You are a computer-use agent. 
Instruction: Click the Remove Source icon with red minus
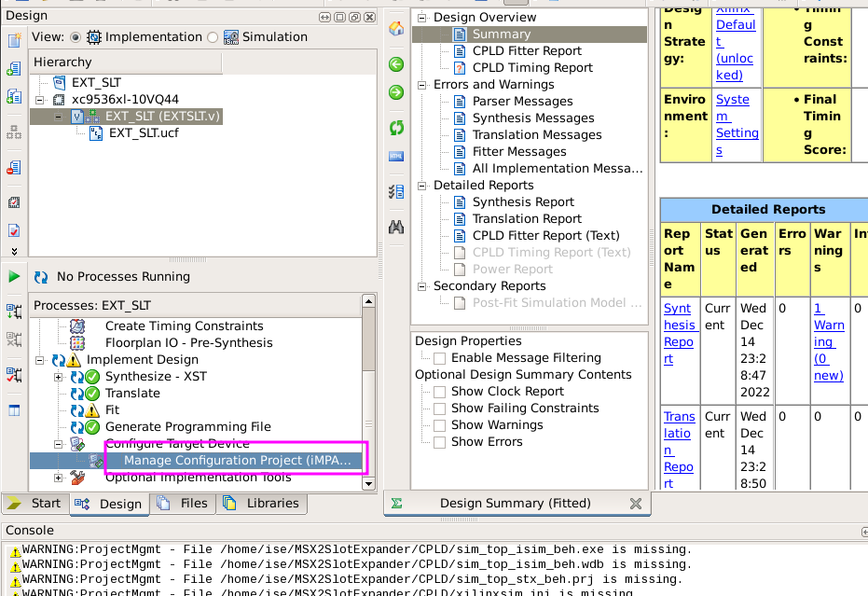[14, 168]
